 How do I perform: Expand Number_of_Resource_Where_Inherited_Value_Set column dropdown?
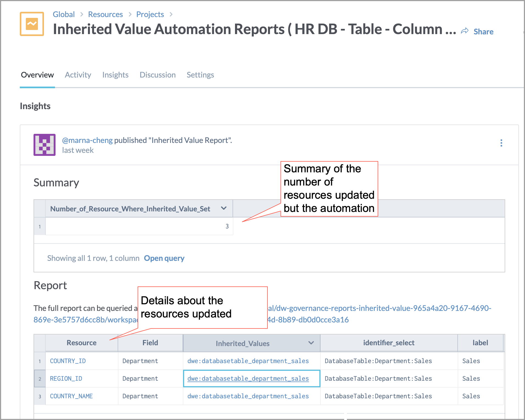224,208
